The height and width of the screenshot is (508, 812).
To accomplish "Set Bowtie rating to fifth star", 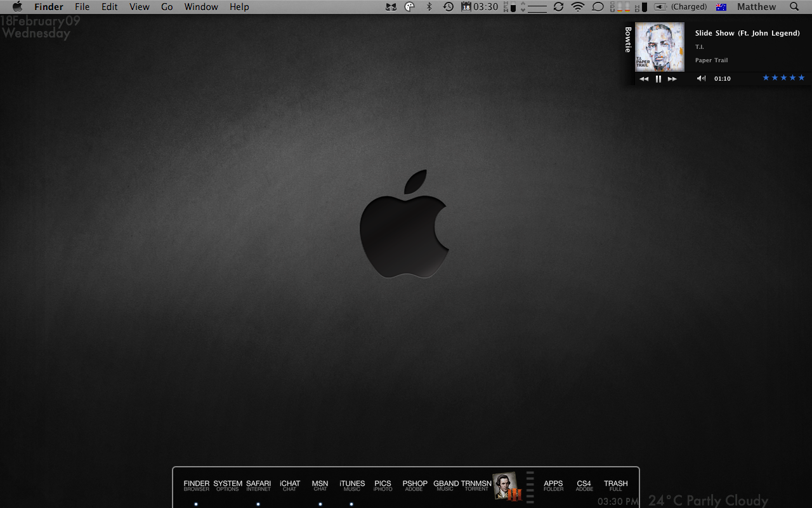I will pos(801,77).
